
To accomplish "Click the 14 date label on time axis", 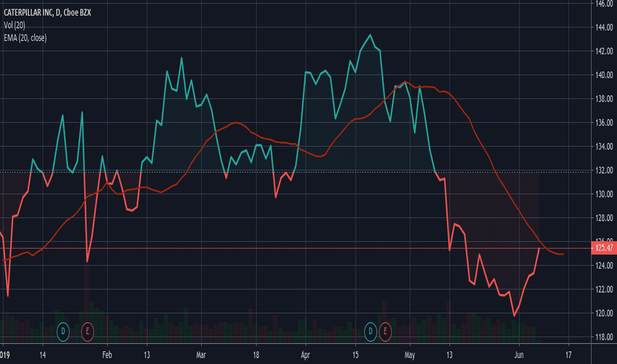I will coord(42,355).
